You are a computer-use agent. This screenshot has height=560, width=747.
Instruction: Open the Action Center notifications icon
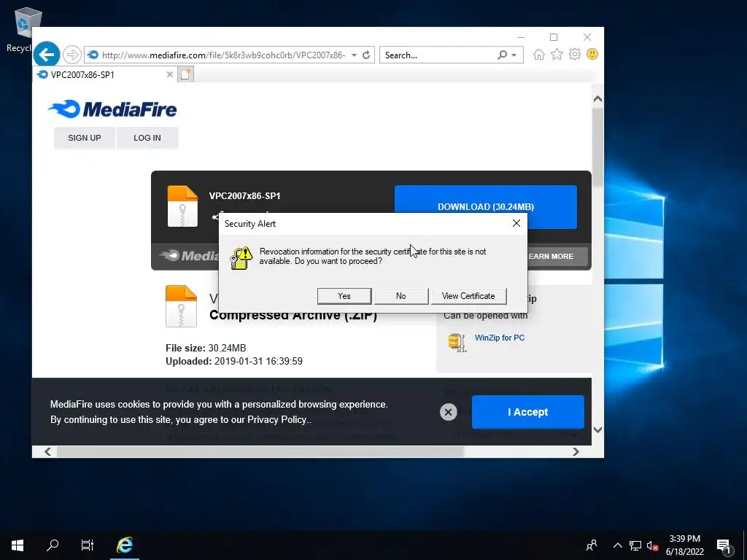[x=724, y=546]
